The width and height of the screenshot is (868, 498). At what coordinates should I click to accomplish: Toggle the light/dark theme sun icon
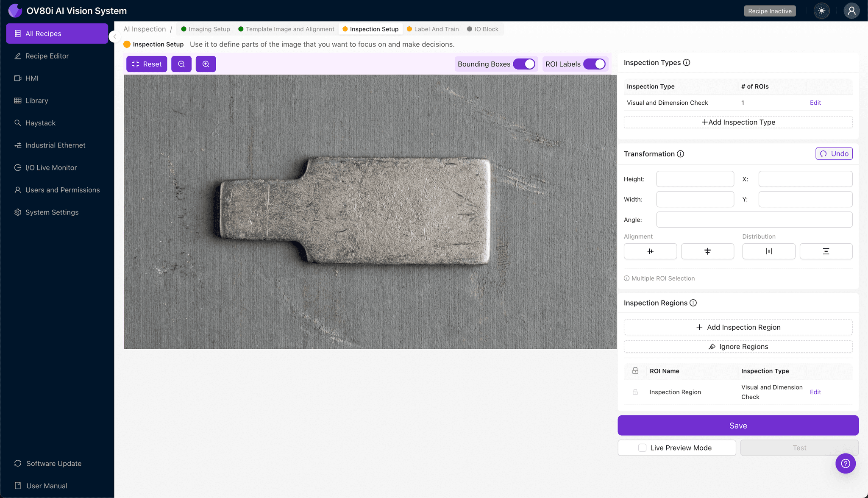pos(822,11)
